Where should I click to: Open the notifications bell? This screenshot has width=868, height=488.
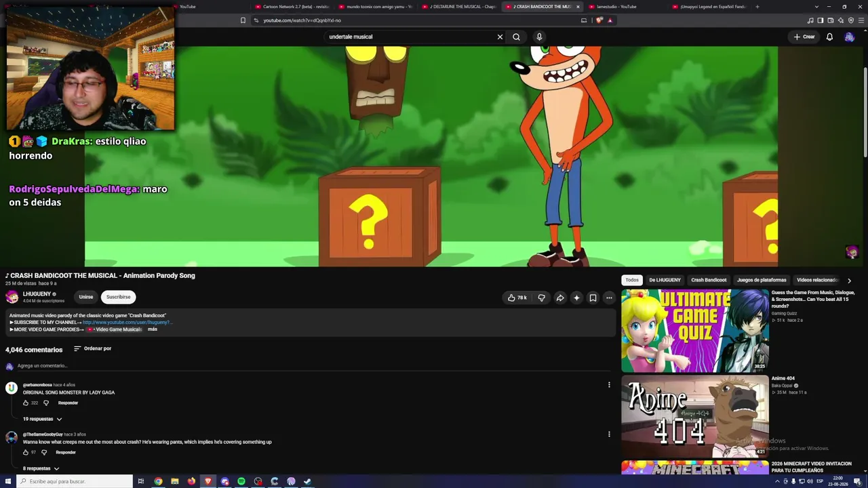click(829, 37)
